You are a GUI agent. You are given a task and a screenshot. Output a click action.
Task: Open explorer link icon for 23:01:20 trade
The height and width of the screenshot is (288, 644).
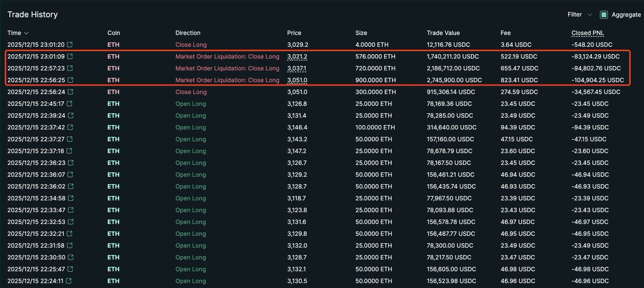tap(70, 45)
